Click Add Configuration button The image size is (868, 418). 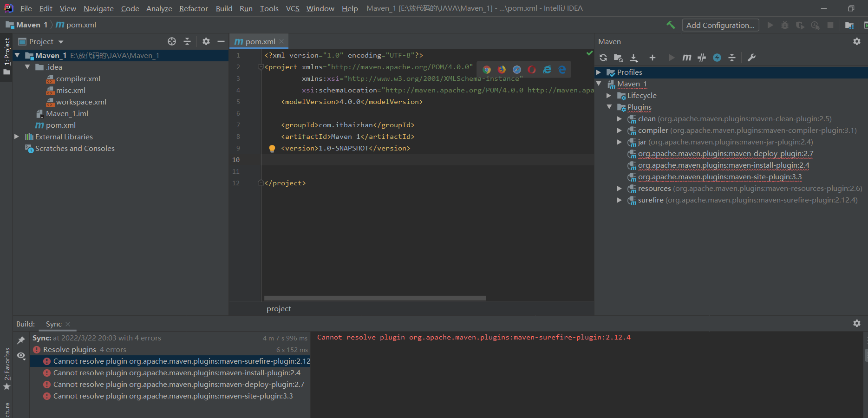[720, 25]
